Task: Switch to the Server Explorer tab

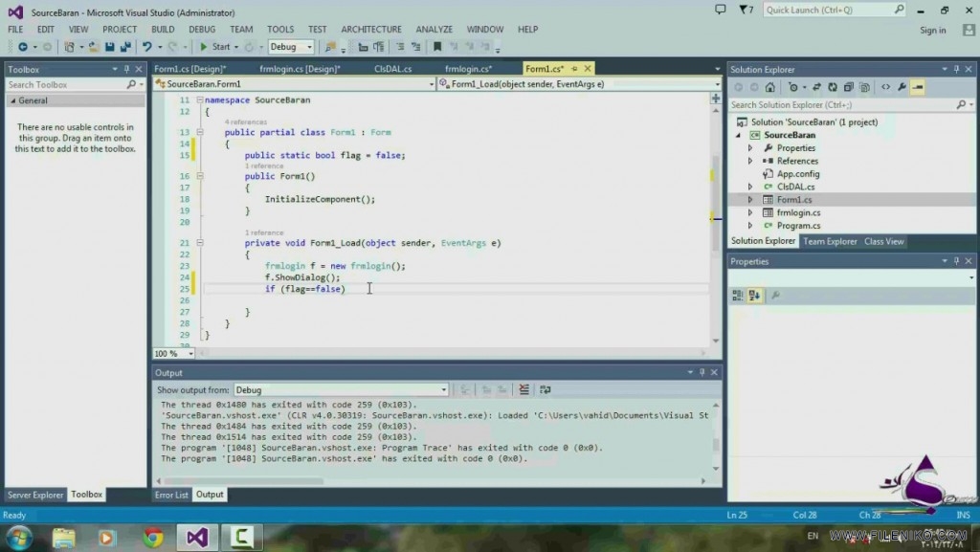Action: 35,495
